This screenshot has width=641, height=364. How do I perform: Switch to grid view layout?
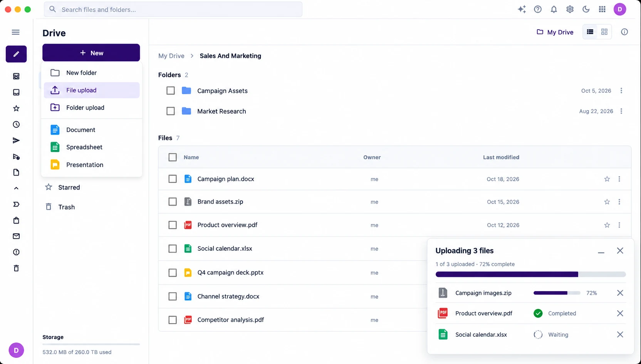604,32
